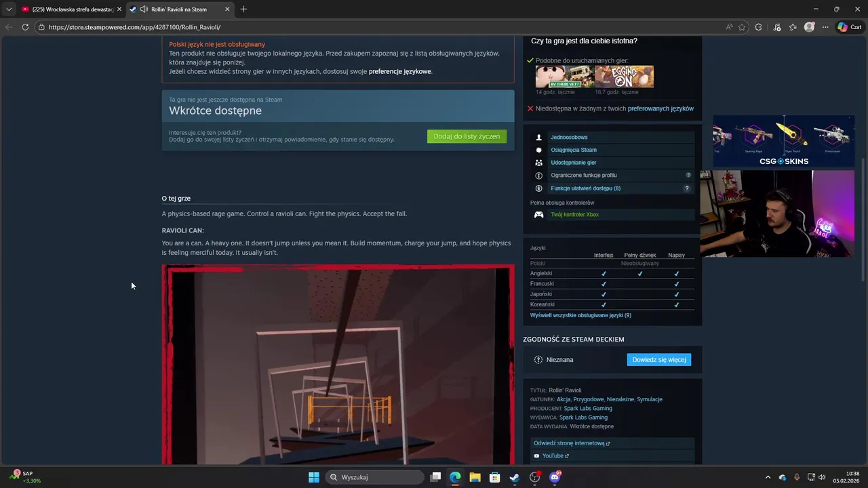Open the Udostępnianie gier link
The height and width of the screenshot is (488, 868).
pyautogui.click(x=574, y=163)
